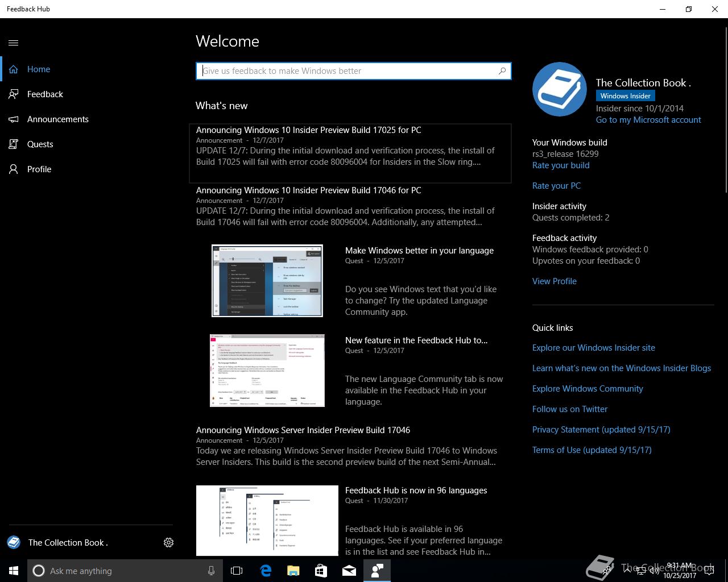This screenshot has height=582, width=728.
Task: Open Explore Windows Community link
Action: click(588, 389)
